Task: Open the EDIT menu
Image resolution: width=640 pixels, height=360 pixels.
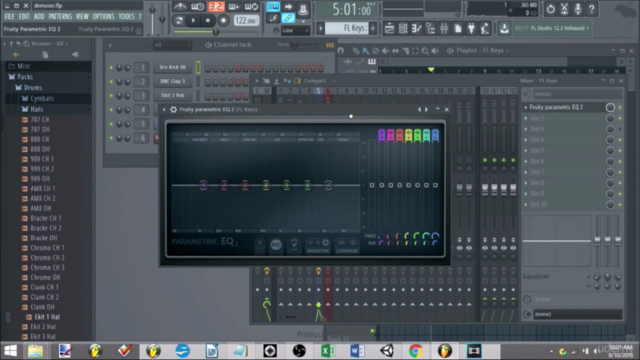Action: coord(24,17)
